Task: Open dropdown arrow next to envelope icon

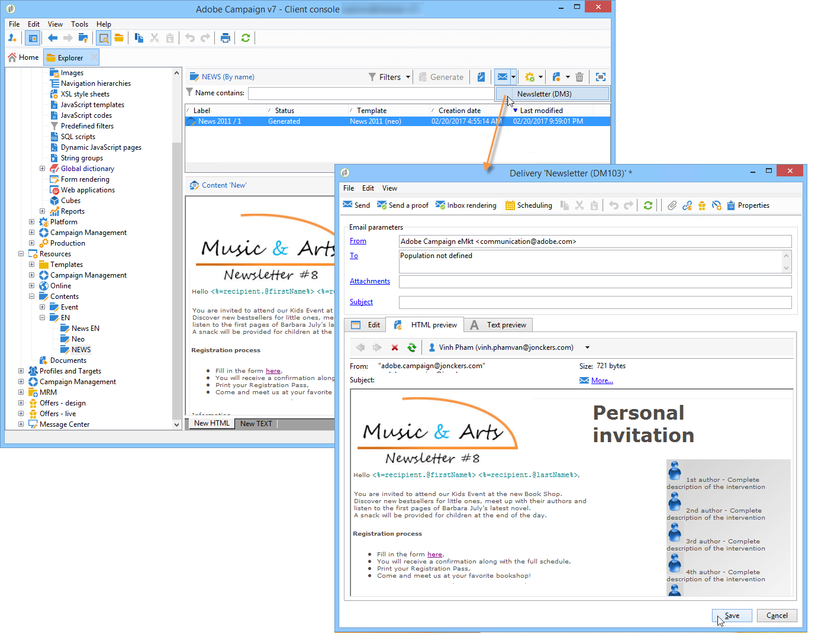Action: [x=513, y=77]
